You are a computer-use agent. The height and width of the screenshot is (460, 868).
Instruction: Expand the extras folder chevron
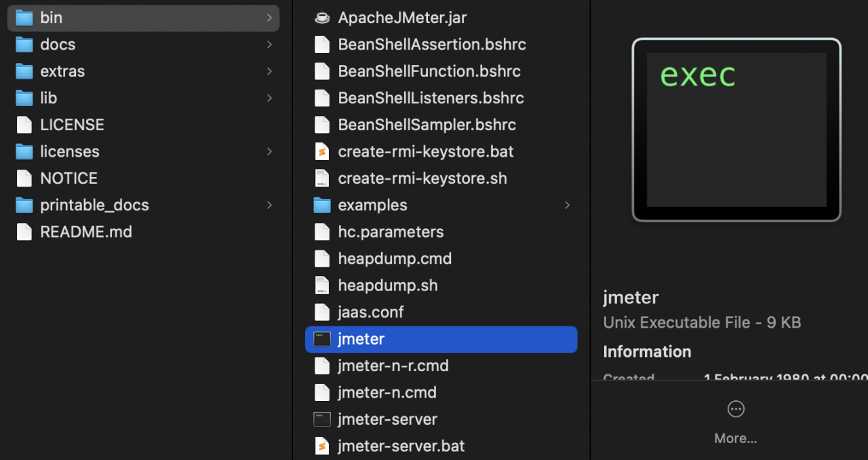coord(269,71)
